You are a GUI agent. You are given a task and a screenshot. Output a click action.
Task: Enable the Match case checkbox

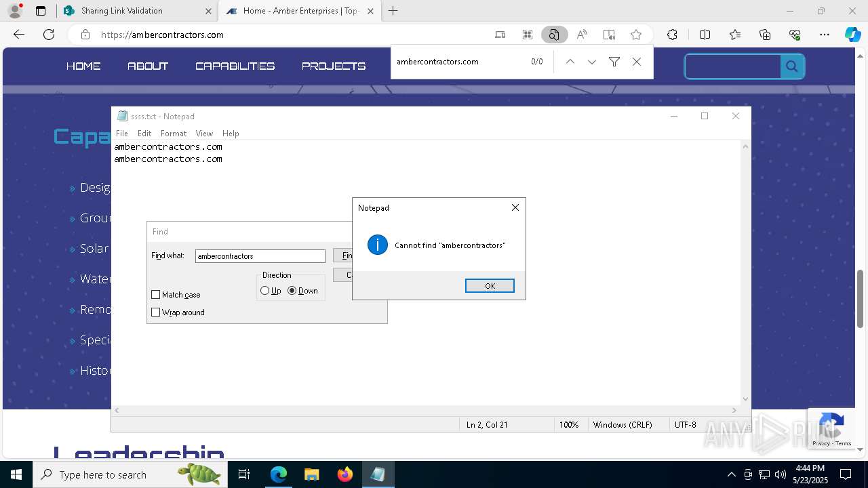point(156,295)
